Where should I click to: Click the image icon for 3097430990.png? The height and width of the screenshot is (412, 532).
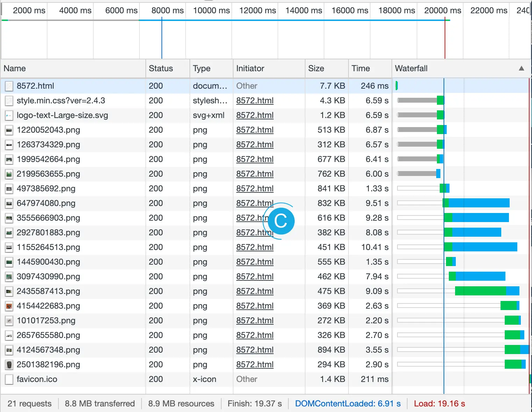[x=9, y=277]
